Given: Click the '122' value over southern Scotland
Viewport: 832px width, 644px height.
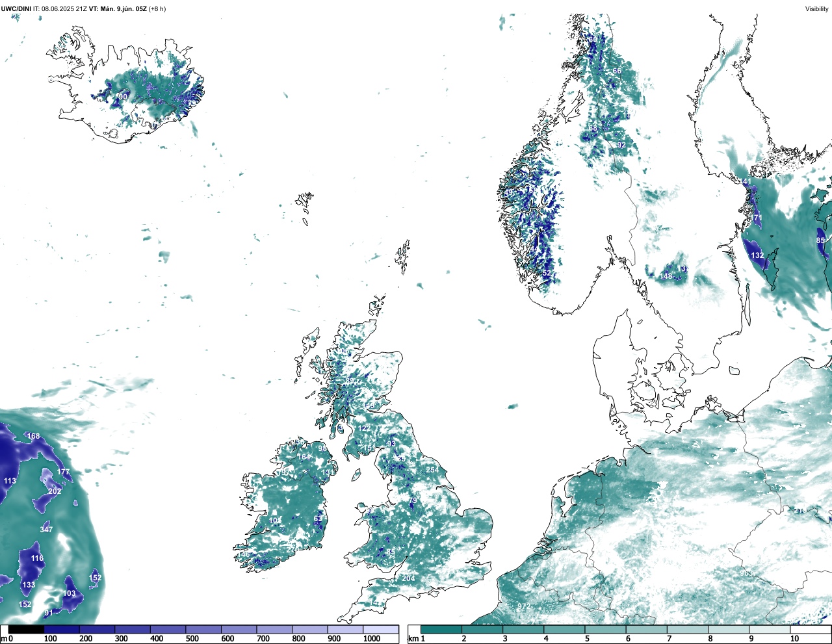Looking at the screenshot, I should tap(365, 428).
